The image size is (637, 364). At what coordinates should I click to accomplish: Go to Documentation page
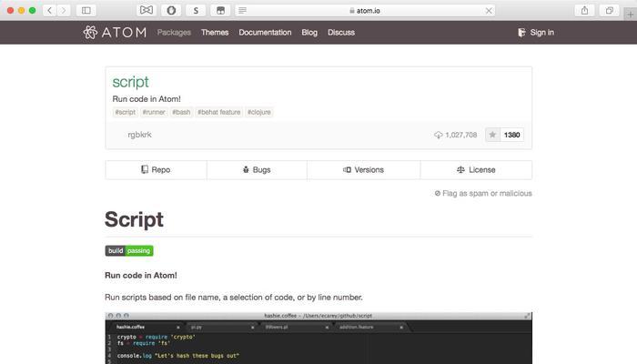pyautogui.click(x=265, y=33)
